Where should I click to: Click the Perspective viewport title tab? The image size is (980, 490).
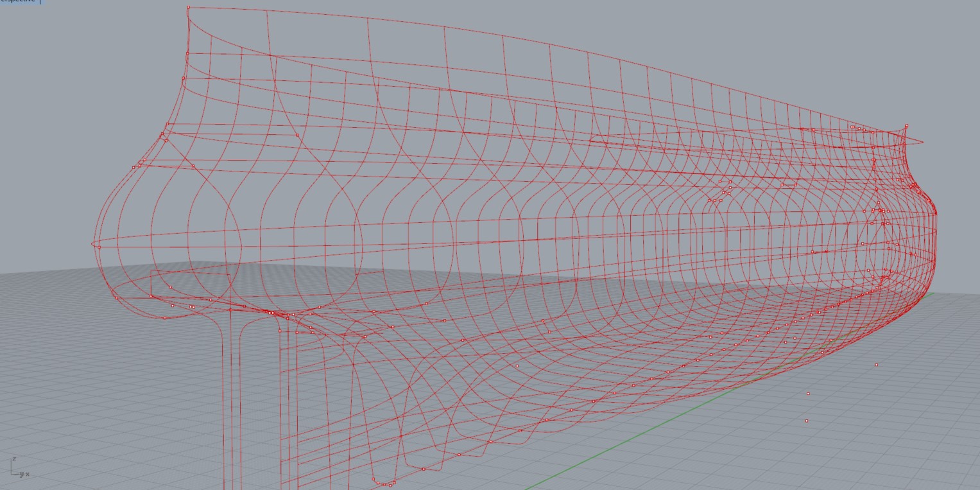[x=19, y=1]
